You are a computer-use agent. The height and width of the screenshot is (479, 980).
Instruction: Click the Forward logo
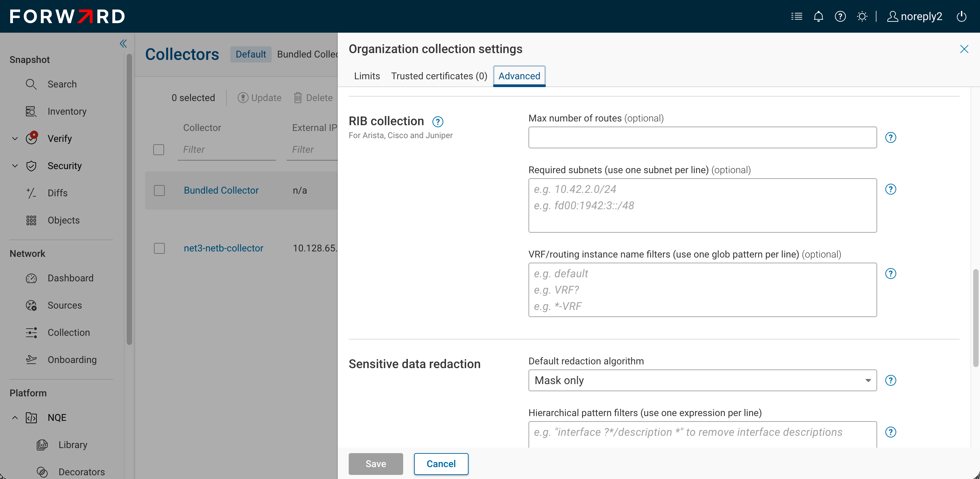(x=67, y=16)
